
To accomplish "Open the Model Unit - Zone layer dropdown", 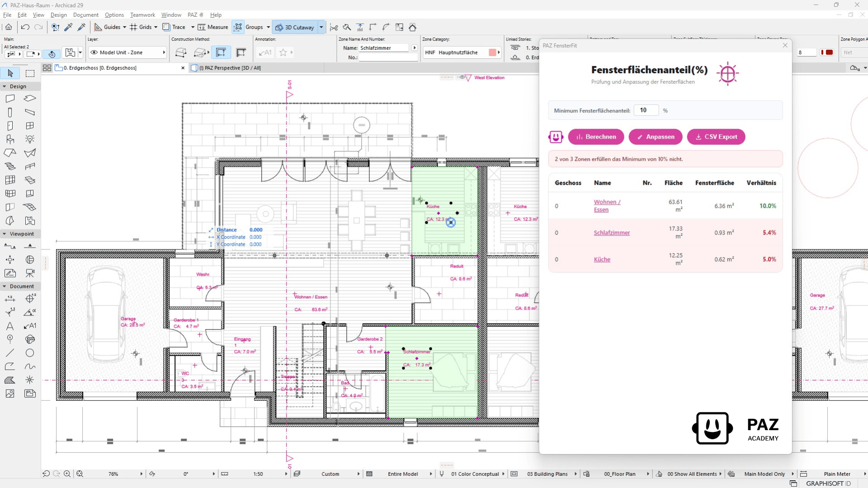I will point(127,52).
